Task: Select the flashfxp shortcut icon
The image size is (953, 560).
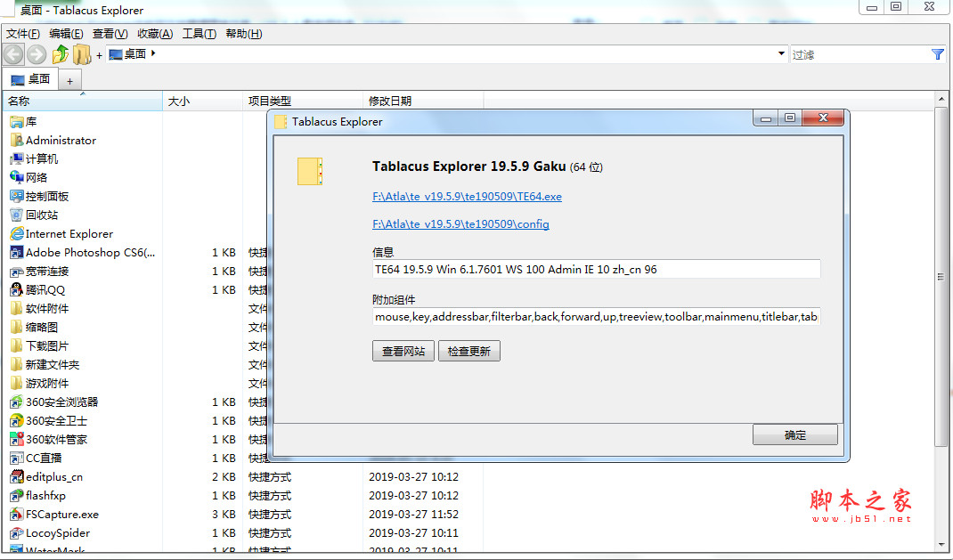Action: click(17, 496)
